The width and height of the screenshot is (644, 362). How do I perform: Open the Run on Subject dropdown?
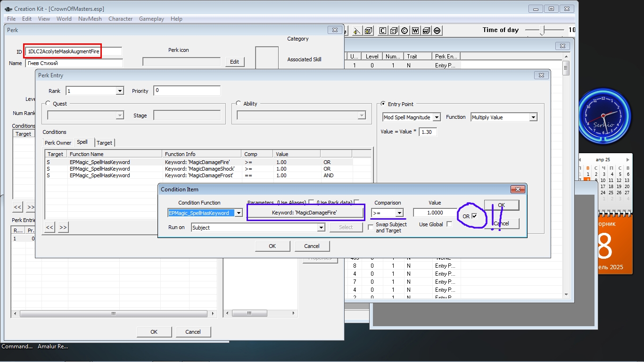[321, 228]
